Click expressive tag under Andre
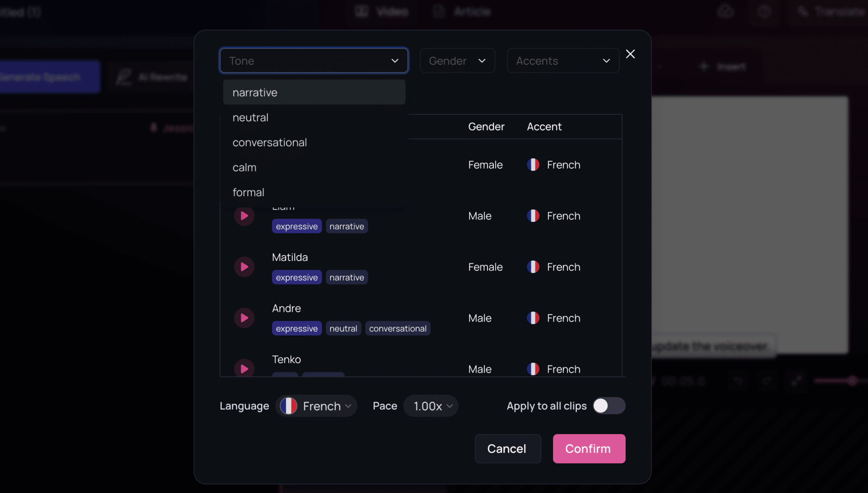The height and width of the screenshot is (493, 868). (297, 329)
